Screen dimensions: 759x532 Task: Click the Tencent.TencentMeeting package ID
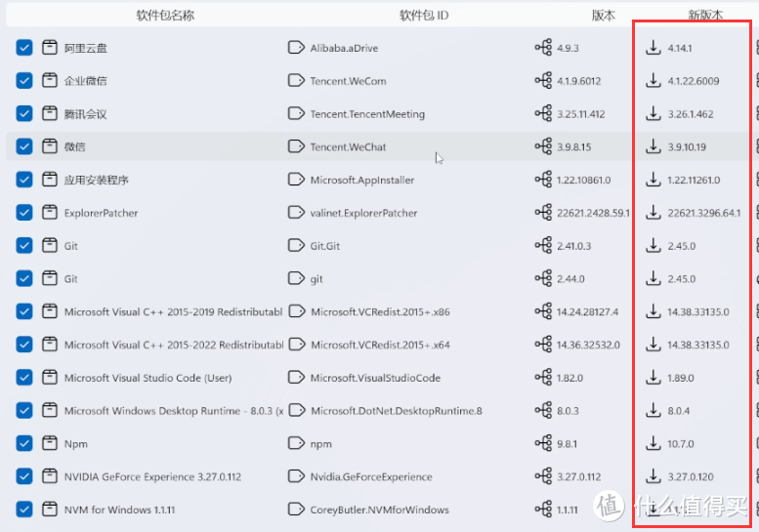click(367, 114)
